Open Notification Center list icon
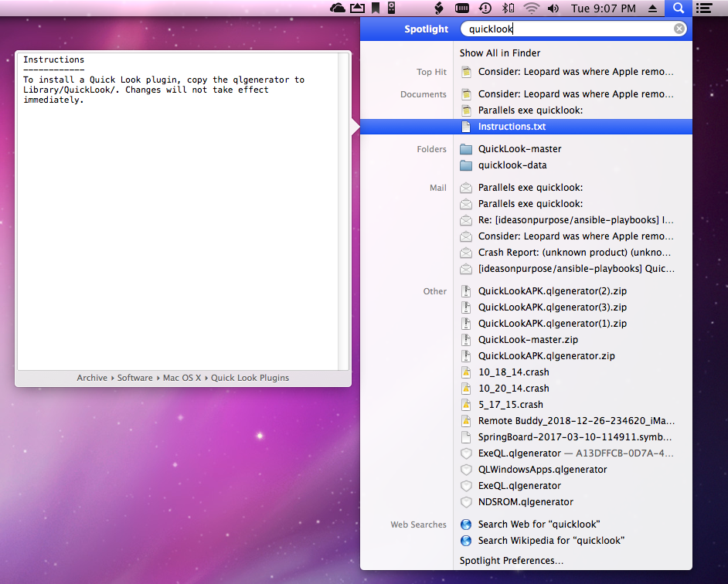The image size is (728, 584). click(x=704, y=8)
